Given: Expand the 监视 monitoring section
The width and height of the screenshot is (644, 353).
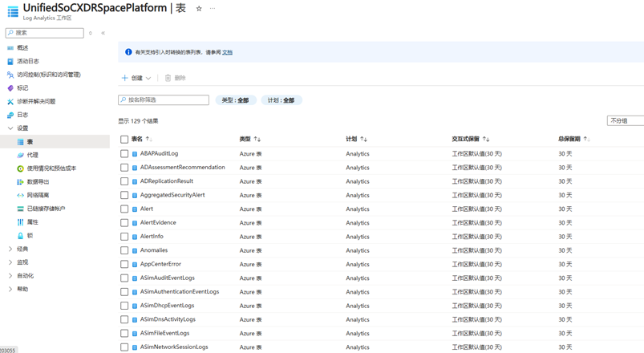Looking at the screenshot, I should (x=10, y=262).
